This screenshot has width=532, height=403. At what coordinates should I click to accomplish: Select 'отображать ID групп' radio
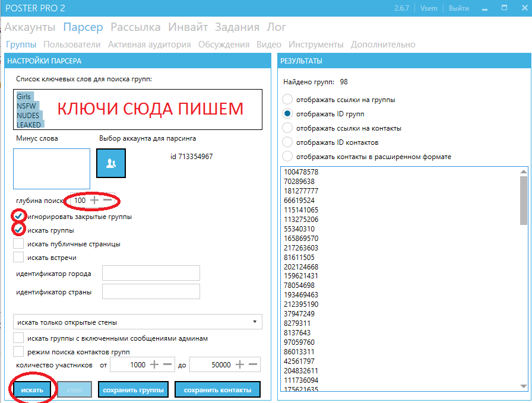click(x=287, y=113)
